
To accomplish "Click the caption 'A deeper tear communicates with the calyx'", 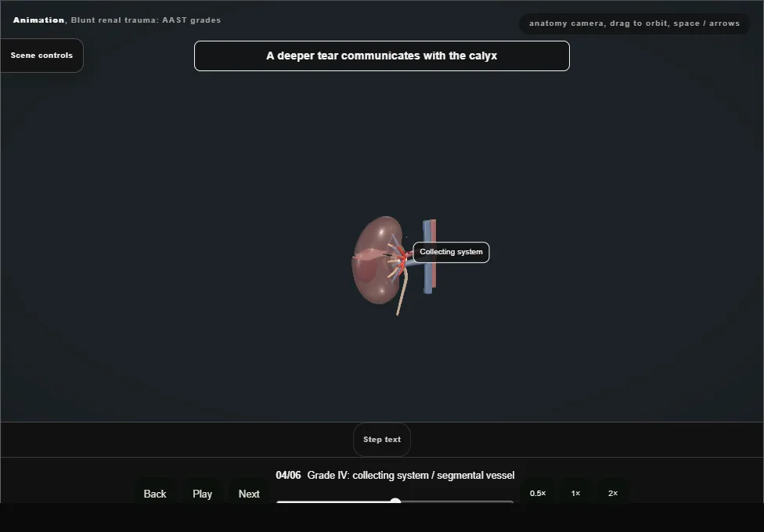I will (381, 56).
